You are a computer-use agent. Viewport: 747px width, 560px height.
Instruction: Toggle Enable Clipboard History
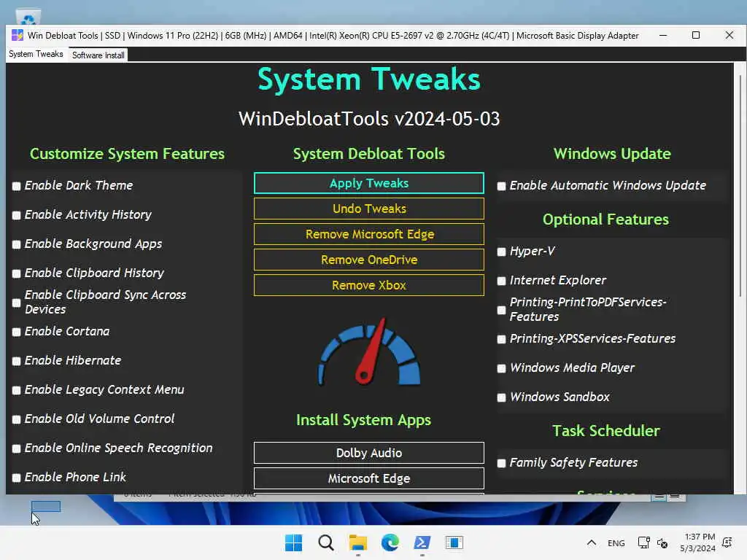pos(16,273)
